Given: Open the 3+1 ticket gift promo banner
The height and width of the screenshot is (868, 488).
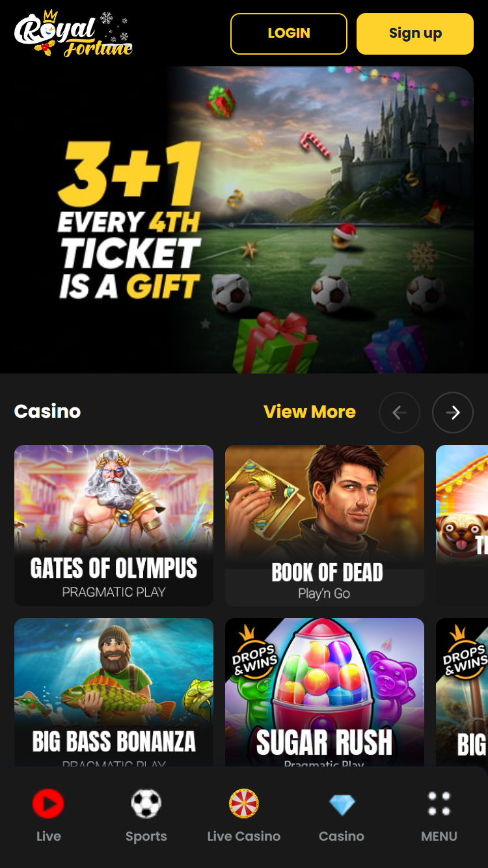Looking at the screenshot, I should (244, 220).
